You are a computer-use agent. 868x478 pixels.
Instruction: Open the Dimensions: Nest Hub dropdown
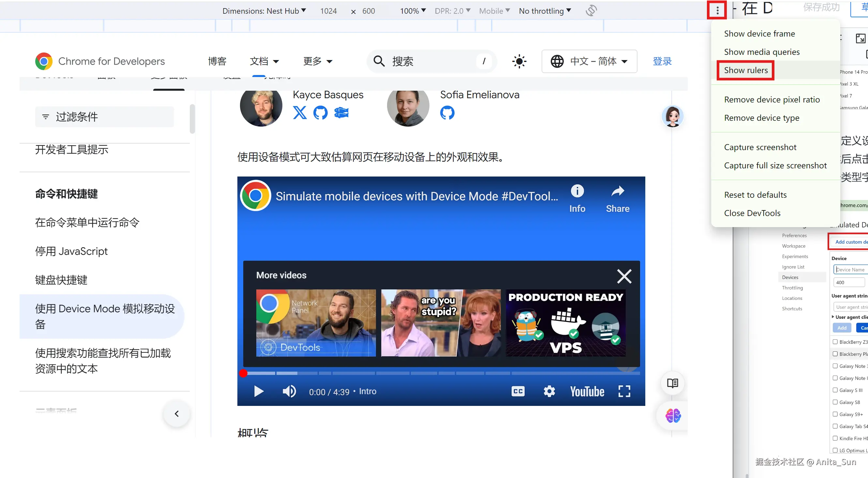point(264,11)
